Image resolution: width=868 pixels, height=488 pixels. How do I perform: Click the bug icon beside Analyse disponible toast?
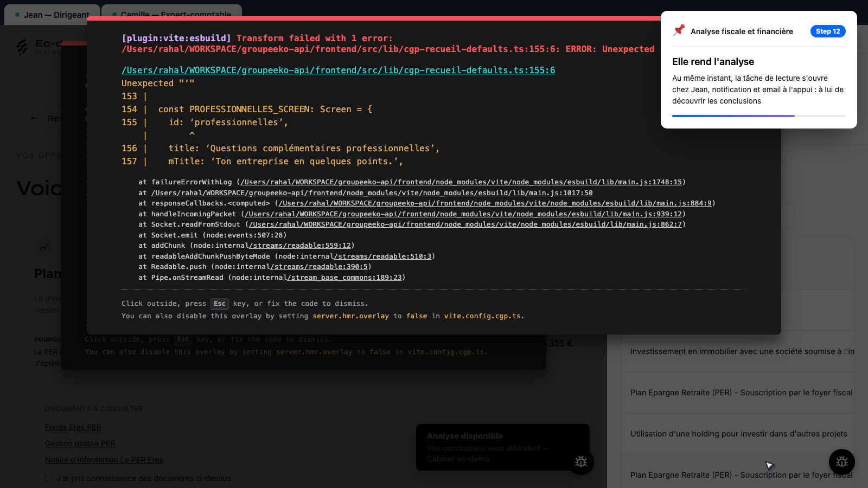581,462
